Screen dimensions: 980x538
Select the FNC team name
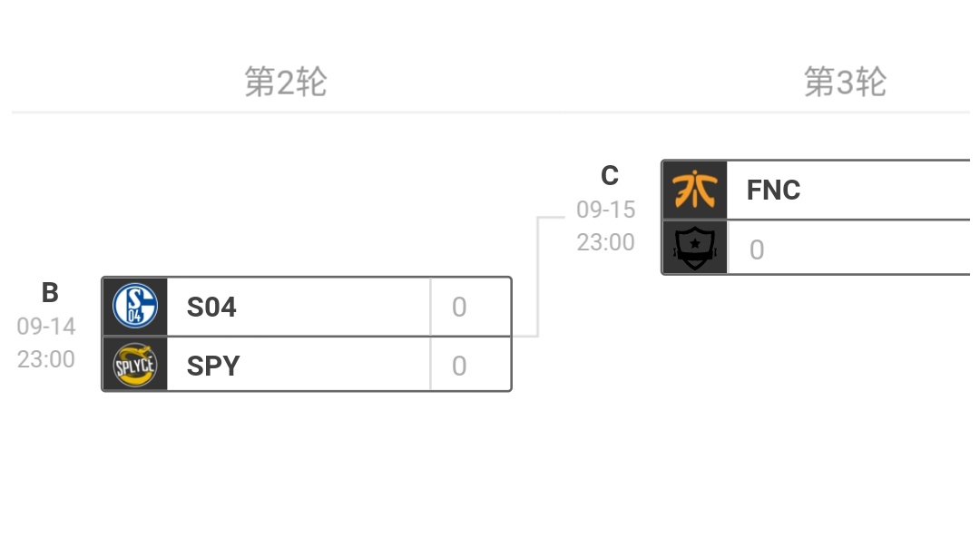773,191
